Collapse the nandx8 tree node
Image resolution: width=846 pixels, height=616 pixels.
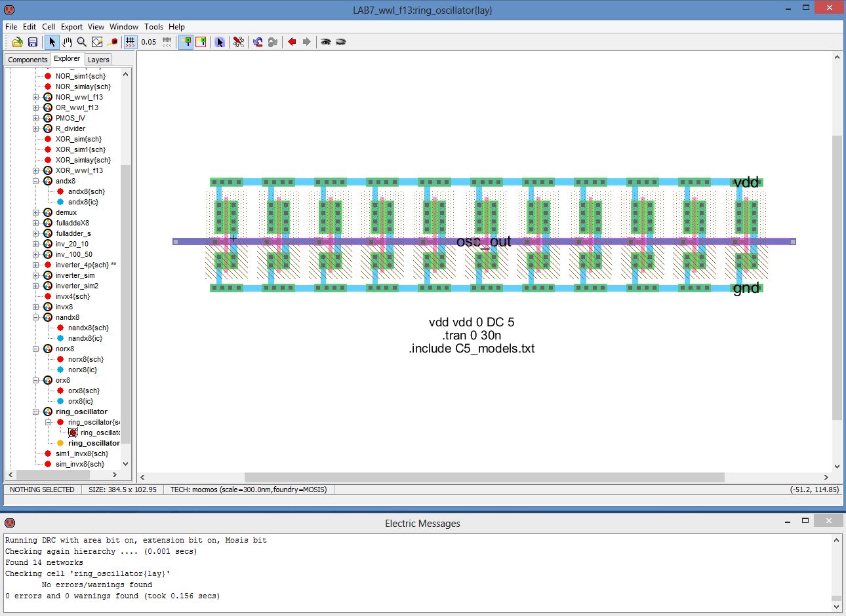click(x=36, y=317)
